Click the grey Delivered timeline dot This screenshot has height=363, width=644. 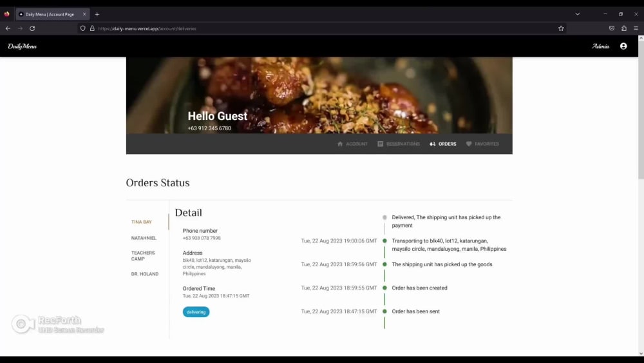pos(385,217)
